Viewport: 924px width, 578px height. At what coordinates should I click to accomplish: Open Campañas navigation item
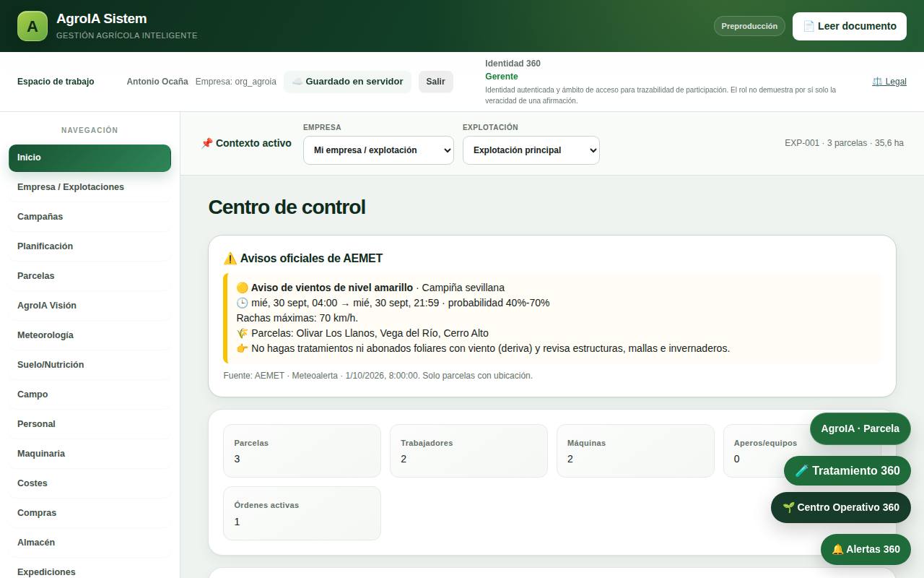click(90, 217)
